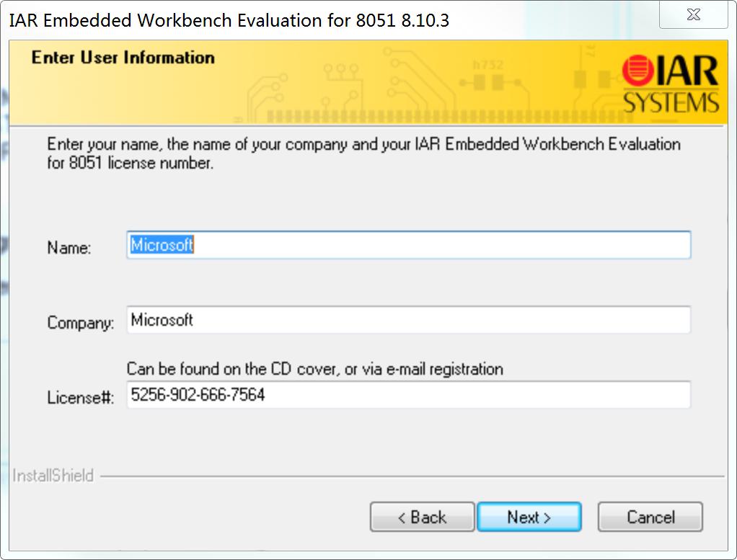Image resolution: width=737 pixels, height=560 pixels.
Task: Click the license number 5256-902-666-7564
Action: pos(198,395)
